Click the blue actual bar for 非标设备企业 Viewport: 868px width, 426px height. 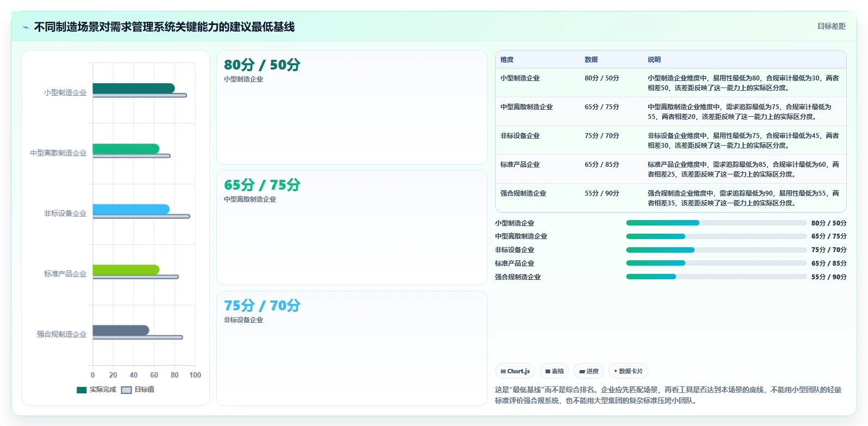coord(131,209)
